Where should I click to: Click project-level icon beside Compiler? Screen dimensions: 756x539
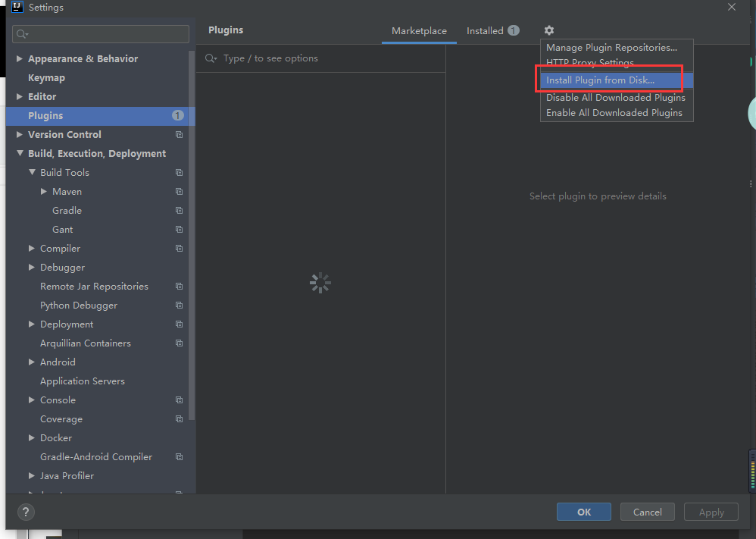[x=179, y=249]
